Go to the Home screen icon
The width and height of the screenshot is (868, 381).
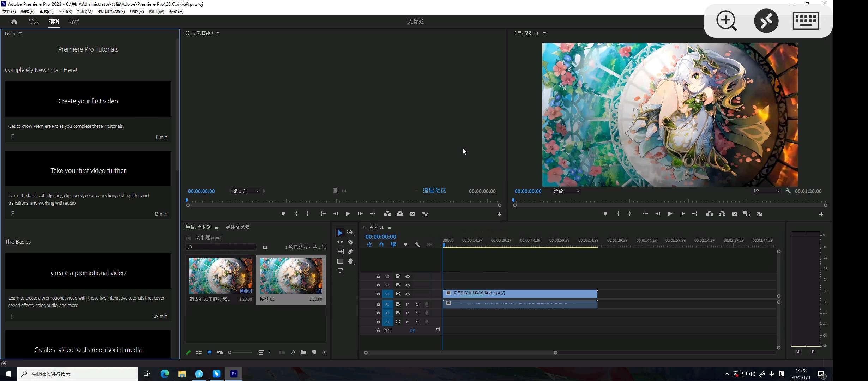14,22
